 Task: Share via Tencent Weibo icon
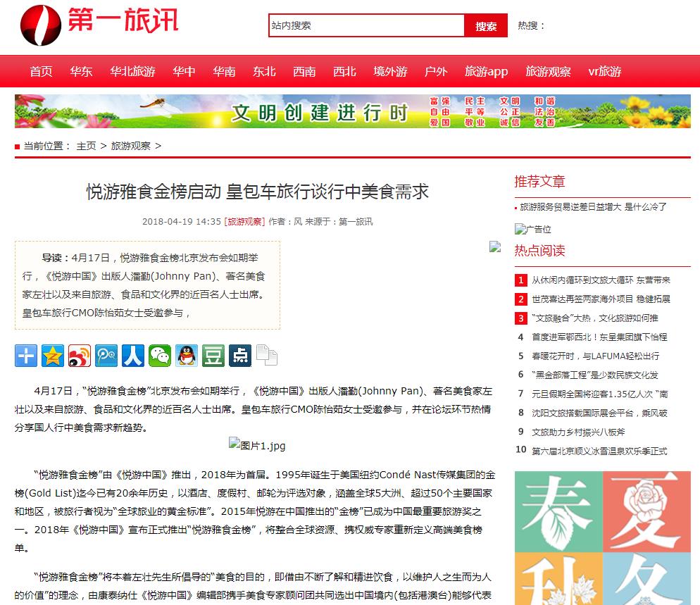pyautogui.click(x=106, y=356)
